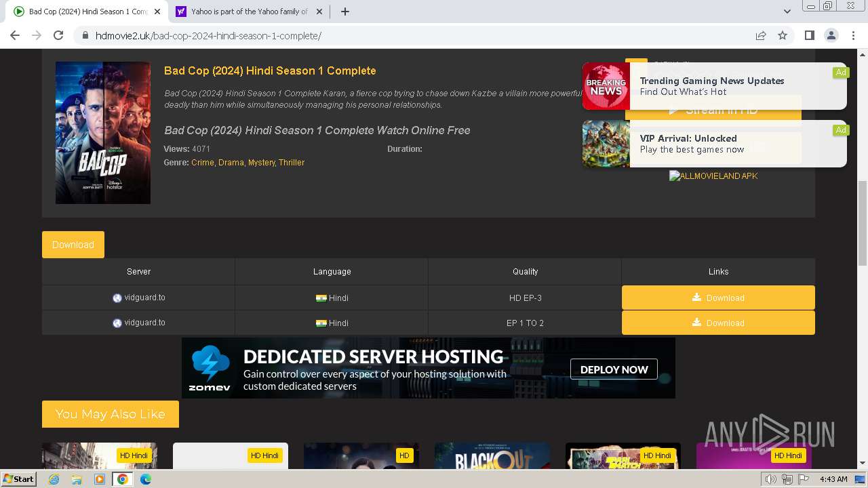Screen dimensions: 868x488
Task: Select the Bad Cop (2024) tab
Action: [87, 12]
